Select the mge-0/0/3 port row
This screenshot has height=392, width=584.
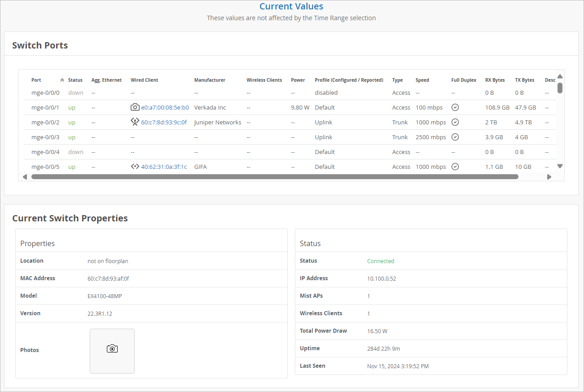click(45, 137)
